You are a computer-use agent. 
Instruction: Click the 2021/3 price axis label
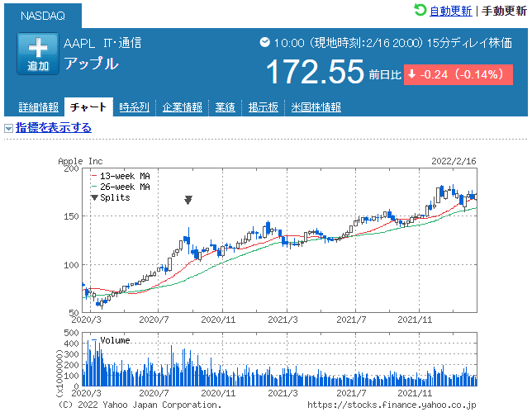pyautogui.click(x=283, y=320)
